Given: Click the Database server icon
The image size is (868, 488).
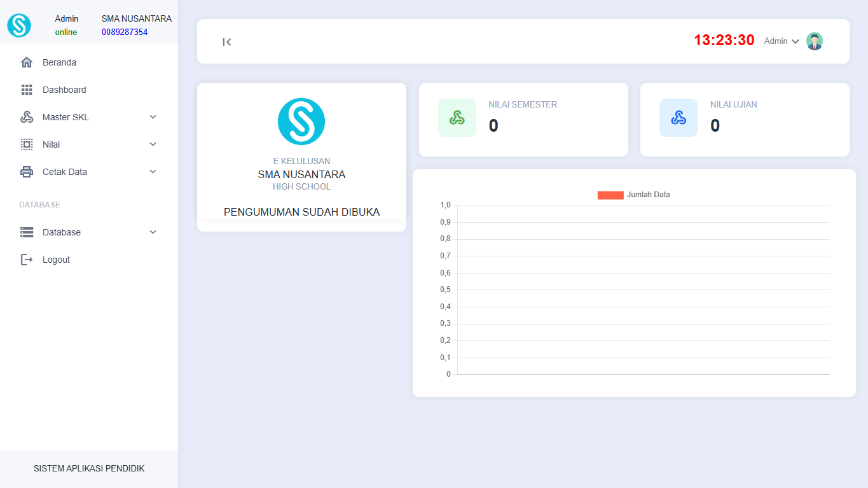Looking at the screenshot, I should [x=27, y=232].
